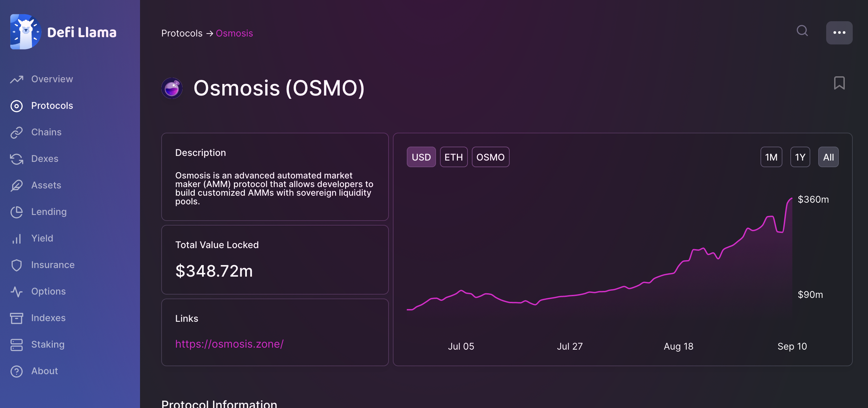Click the Assets feather icon
Viewport: 868px width, 408px height.
pyautogui.click(x=17, y=185)
